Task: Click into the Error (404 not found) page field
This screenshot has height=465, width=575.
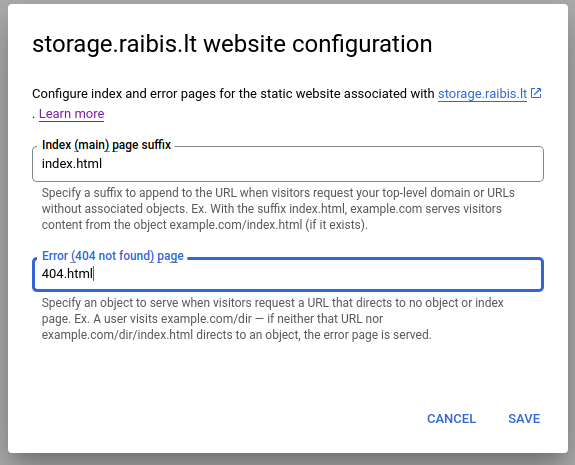Action: coord(288,274)
